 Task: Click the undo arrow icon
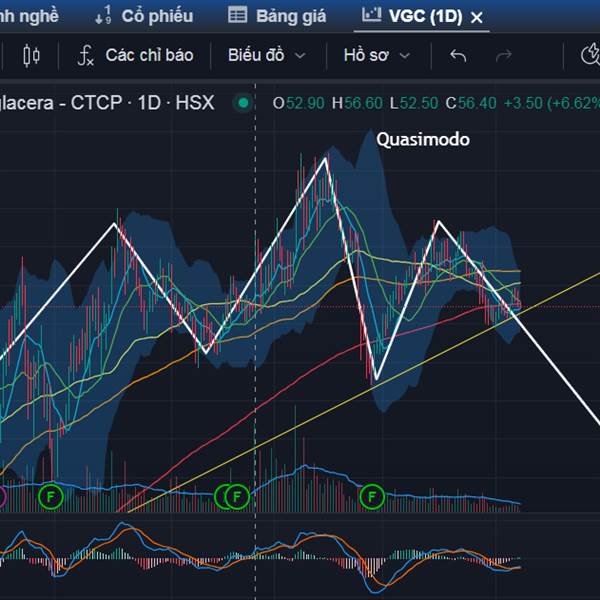coord(458,56)
